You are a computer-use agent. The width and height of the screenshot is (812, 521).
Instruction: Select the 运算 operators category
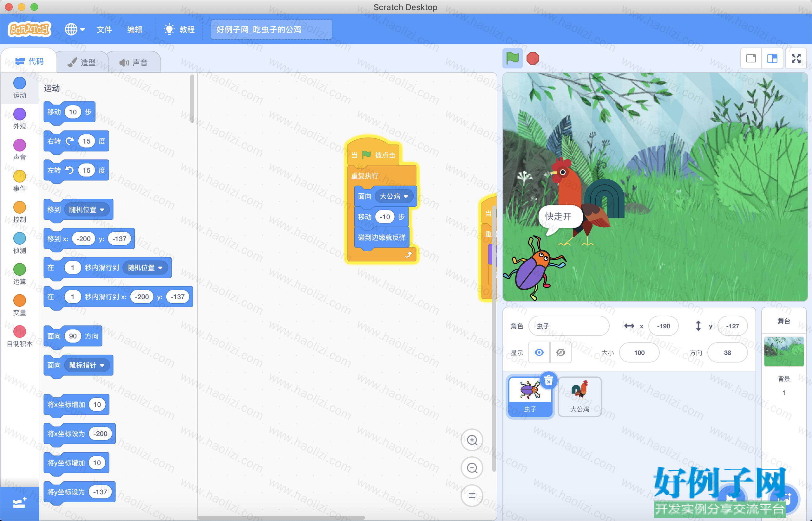point(20,274)
